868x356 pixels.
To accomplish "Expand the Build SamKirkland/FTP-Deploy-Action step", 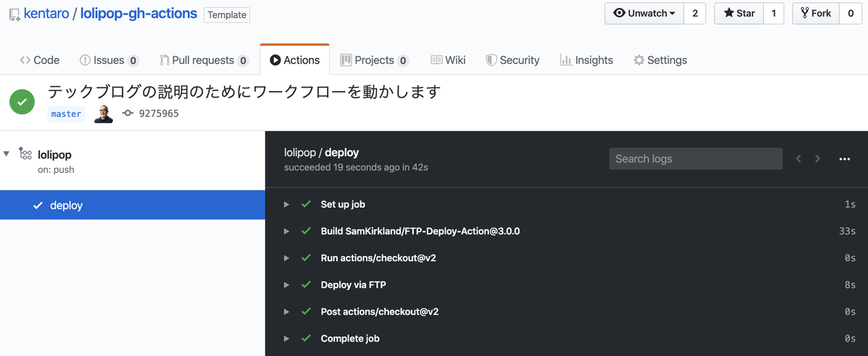I will point(286,232).
